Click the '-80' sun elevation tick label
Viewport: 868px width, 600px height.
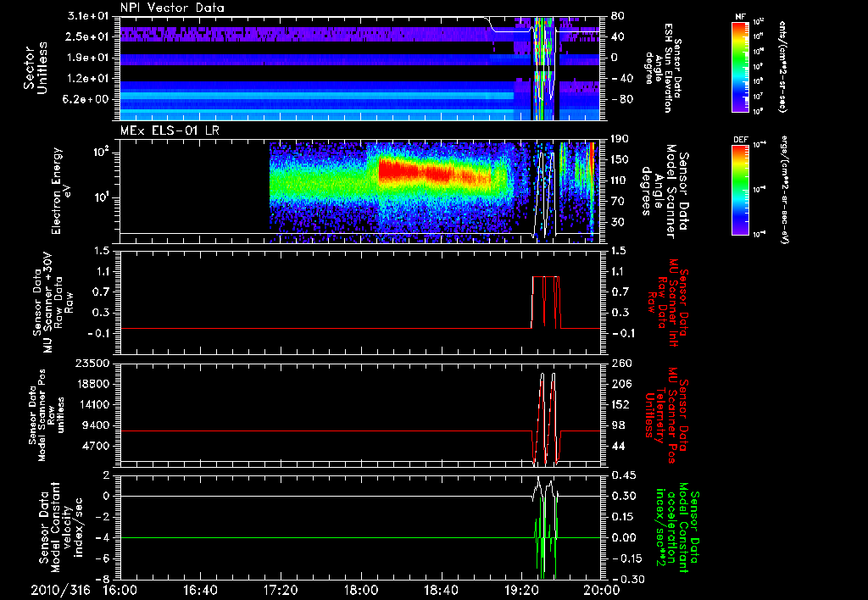[x=621, y=99]
